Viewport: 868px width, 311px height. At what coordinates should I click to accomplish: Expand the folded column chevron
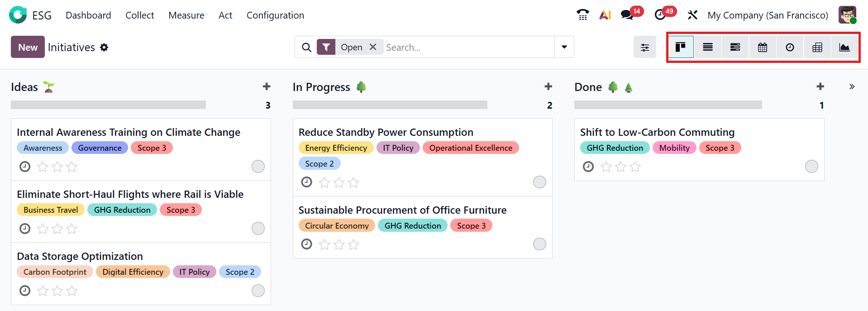tap(852, 87)
